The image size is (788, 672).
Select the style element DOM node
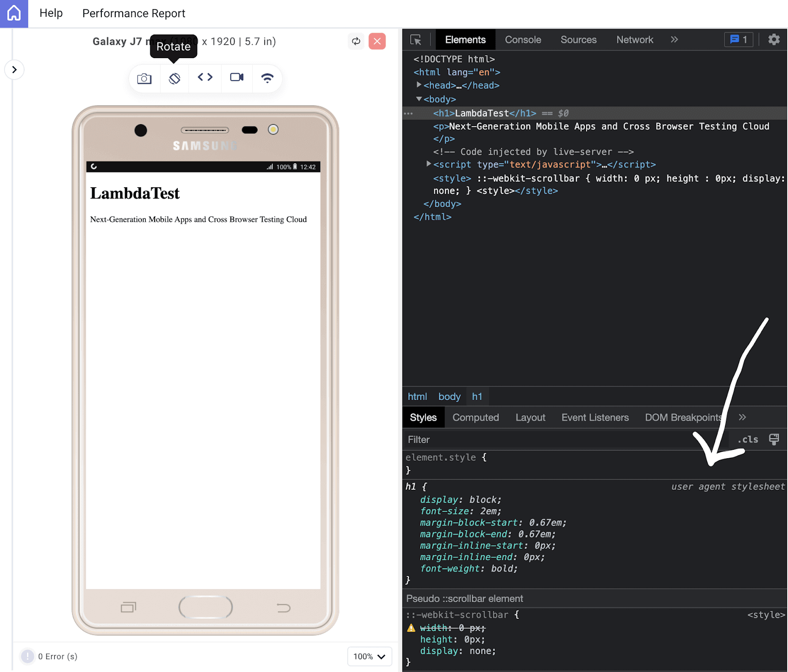(x=609, y=184)
